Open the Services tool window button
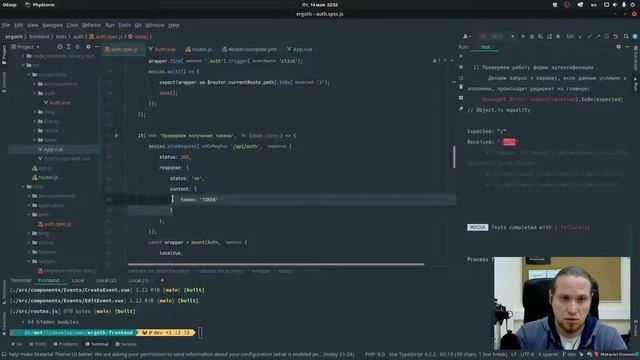This screenshot has height=360, width=640. (x=126, y=344)
